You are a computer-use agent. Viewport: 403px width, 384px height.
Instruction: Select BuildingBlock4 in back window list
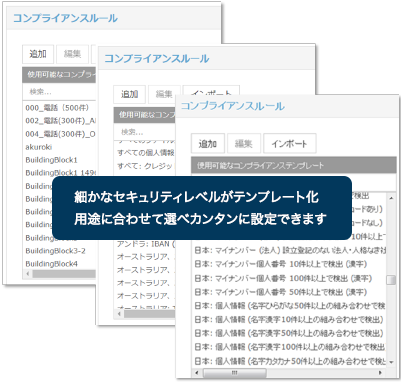(51, 264)
